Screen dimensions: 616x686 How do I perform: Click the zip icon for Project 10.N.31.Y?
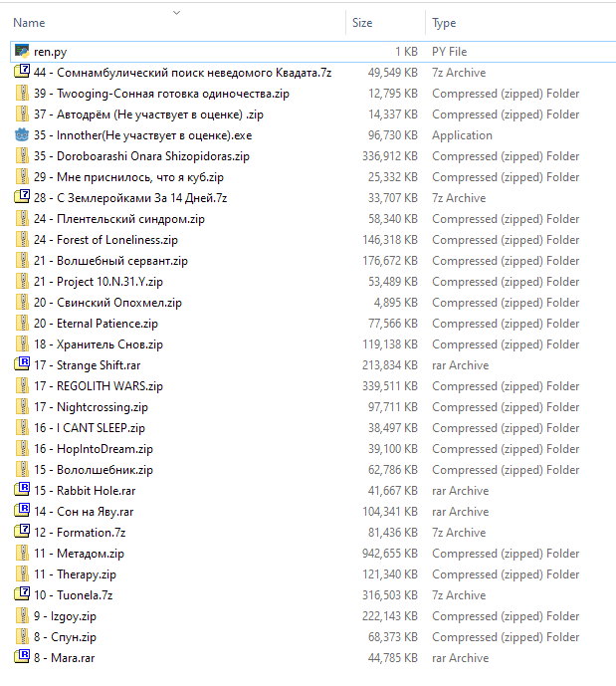click(22, 282)
